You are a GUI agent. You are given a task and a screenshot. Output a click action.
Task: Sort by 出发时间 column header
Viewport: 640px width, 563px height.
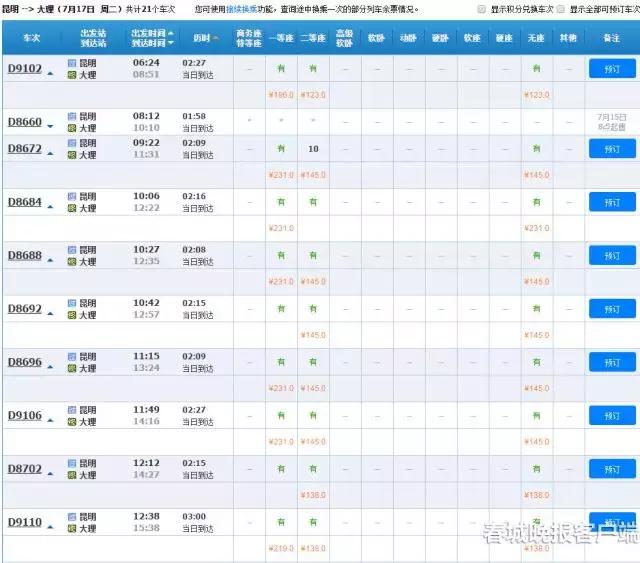click(152, 33)
